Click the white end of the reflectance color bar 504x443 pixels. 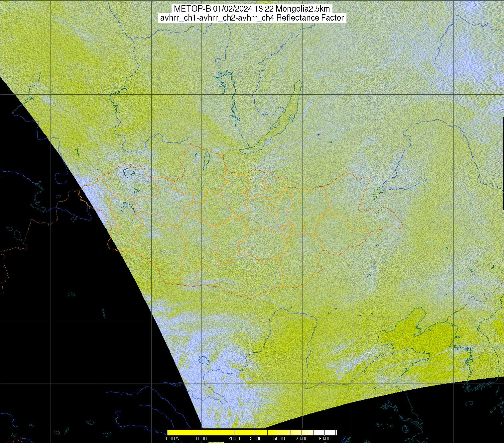pos(331,432)
